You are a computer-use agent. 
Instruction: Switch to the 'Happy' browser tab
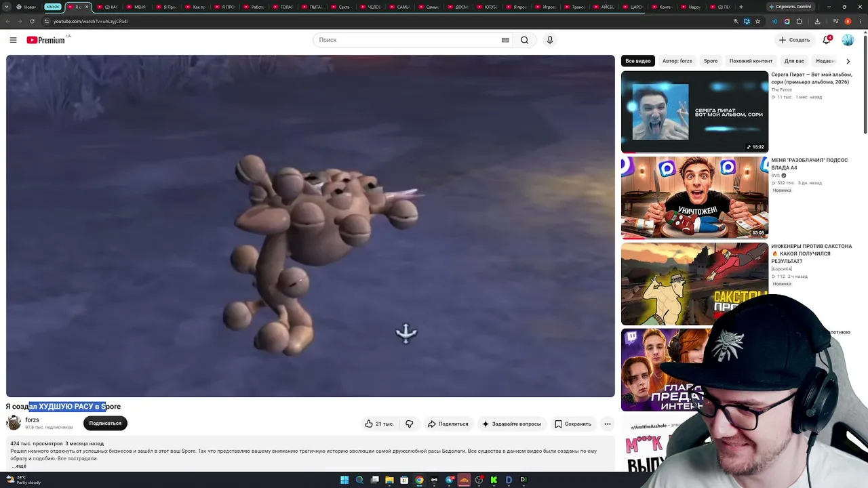[x=692, y=7]
